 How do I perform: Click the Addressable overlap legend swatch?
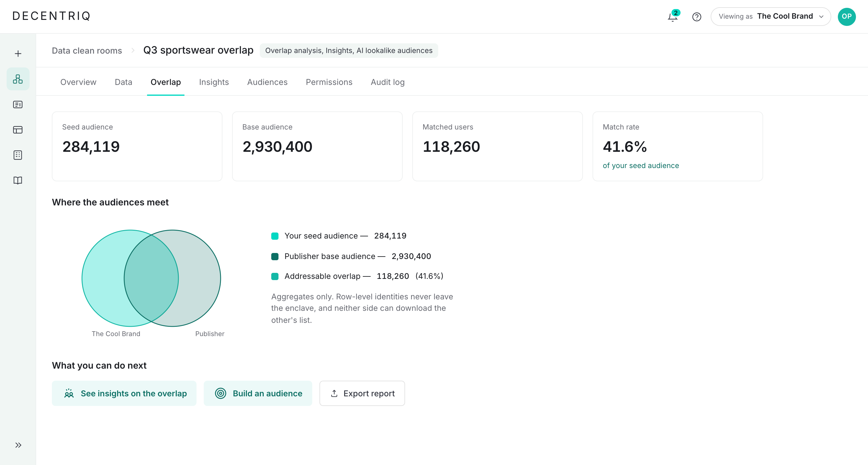click(x=275, y=276)
